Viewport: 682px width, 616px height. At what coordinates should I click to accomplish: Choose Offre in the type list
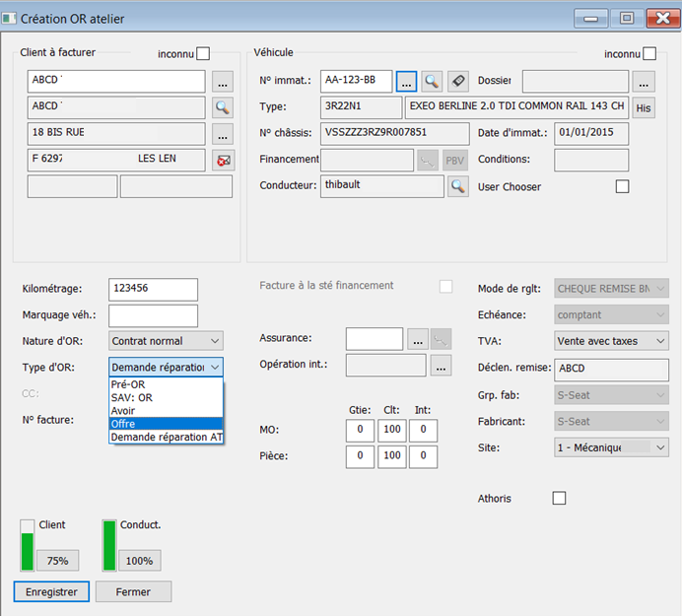tap(166, 424)
